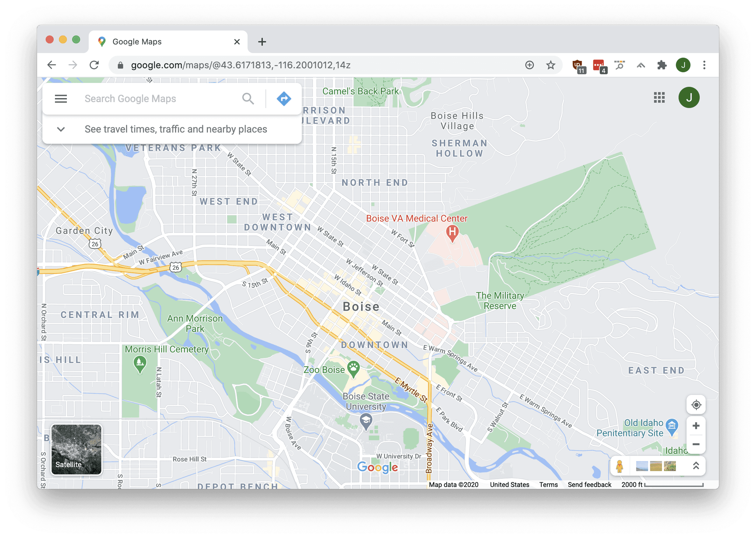Screen dimensions: 756x538
Task: Click the search magnifier icon
Action: (x=248, y=99)
